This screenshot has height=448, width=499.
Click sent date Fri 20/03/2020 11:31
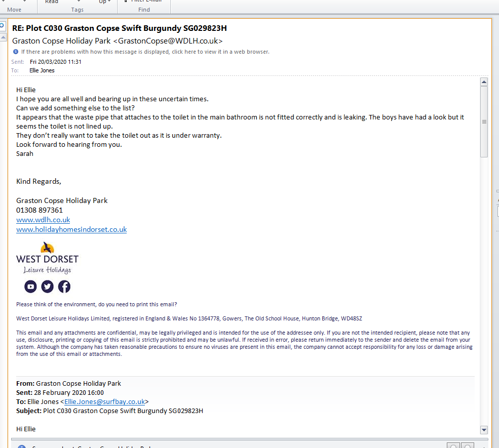(56, 62)
